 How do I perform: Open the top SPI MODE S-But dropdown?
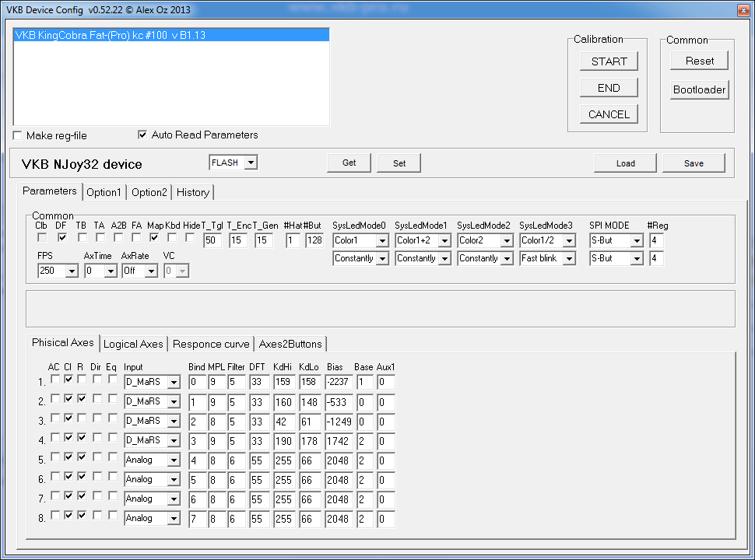[x=637, y=240]
